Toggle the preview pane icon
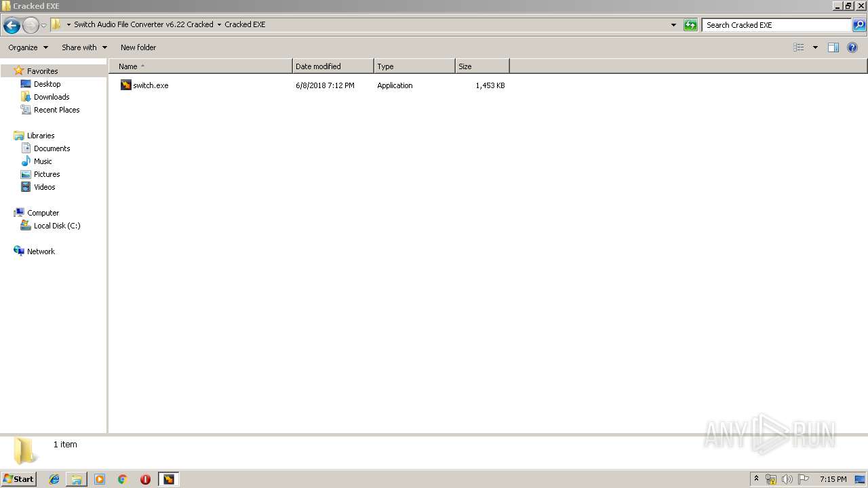Viewport: 868px width, 488px height. 833,47
